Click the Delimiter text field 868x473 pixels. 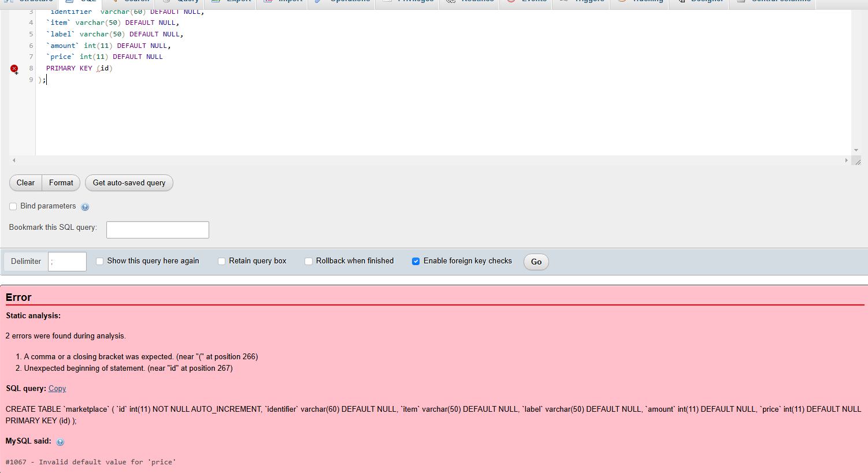coord(67,262)
